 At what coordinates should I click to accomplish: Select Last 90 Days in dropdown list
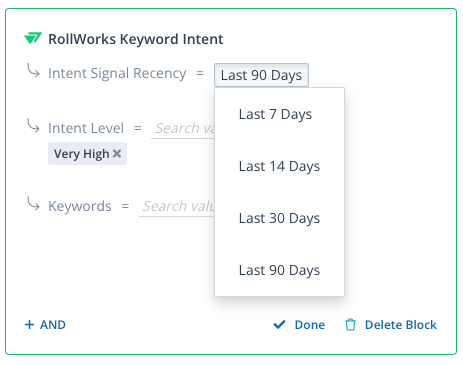(x=279, y=270)
